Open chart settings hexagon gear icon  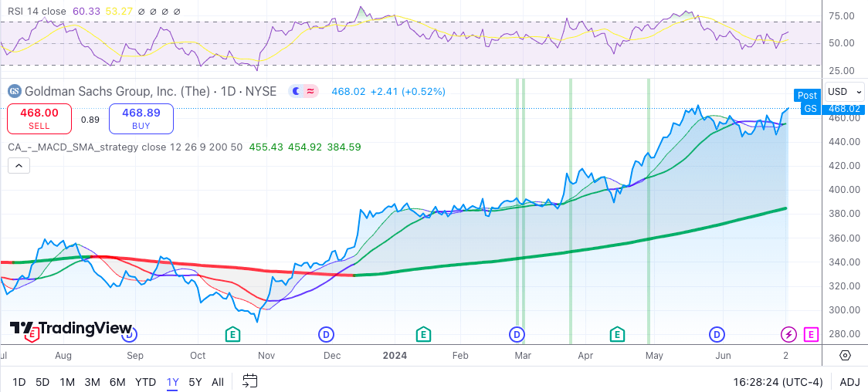[x=845, y=356]
